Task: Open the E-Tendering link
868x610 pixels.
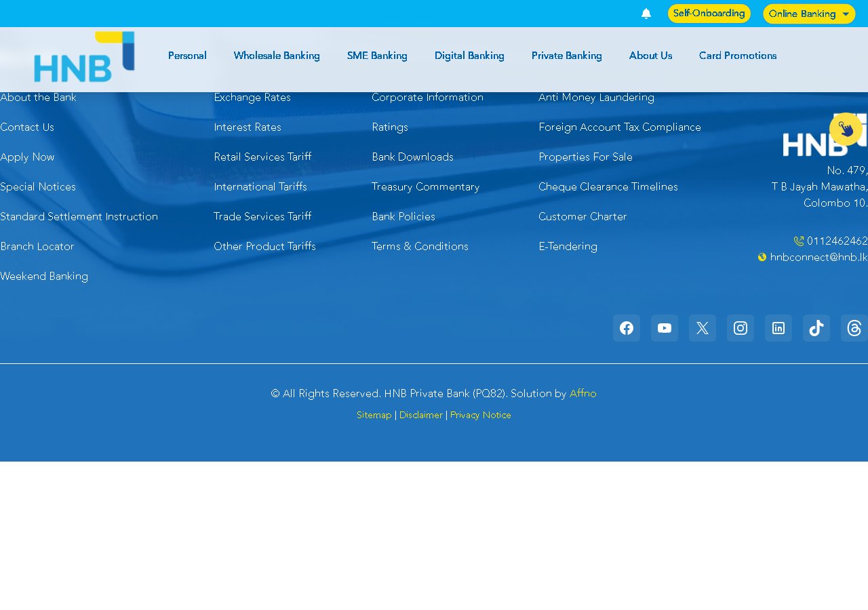Action: tap(568, 247)
